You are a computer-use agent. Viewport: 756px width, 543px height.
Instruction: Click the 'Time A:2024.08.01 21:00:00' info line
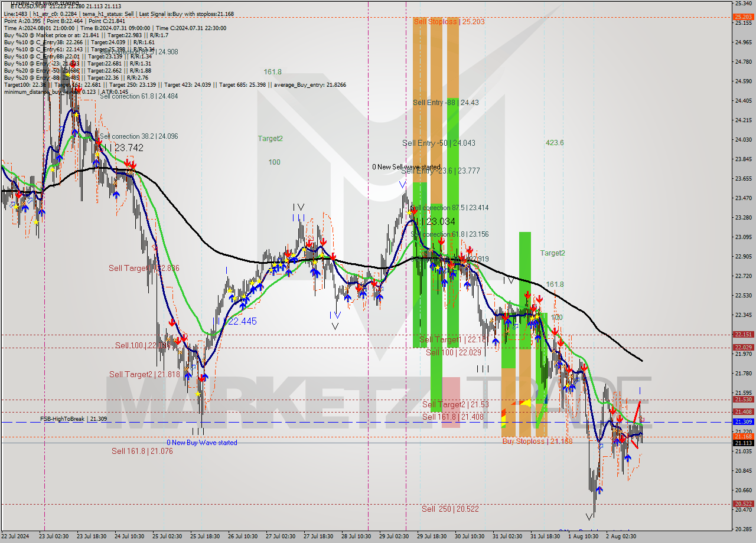[x=39, y=28]
